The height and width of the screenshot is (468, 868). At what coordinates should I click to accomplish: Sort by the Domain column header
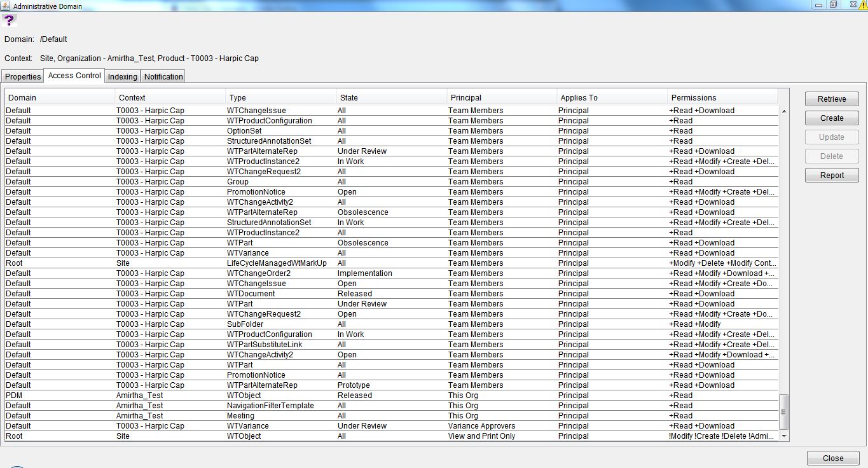(60, 98)
